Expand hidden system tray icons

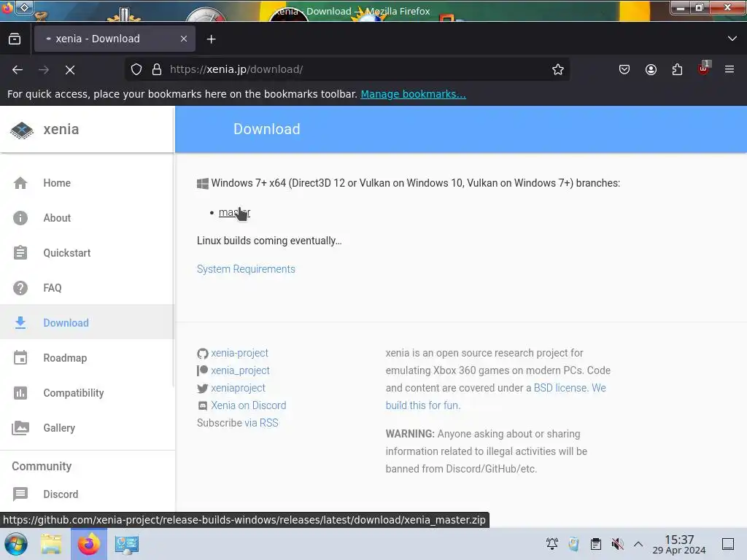pos(638,544)
